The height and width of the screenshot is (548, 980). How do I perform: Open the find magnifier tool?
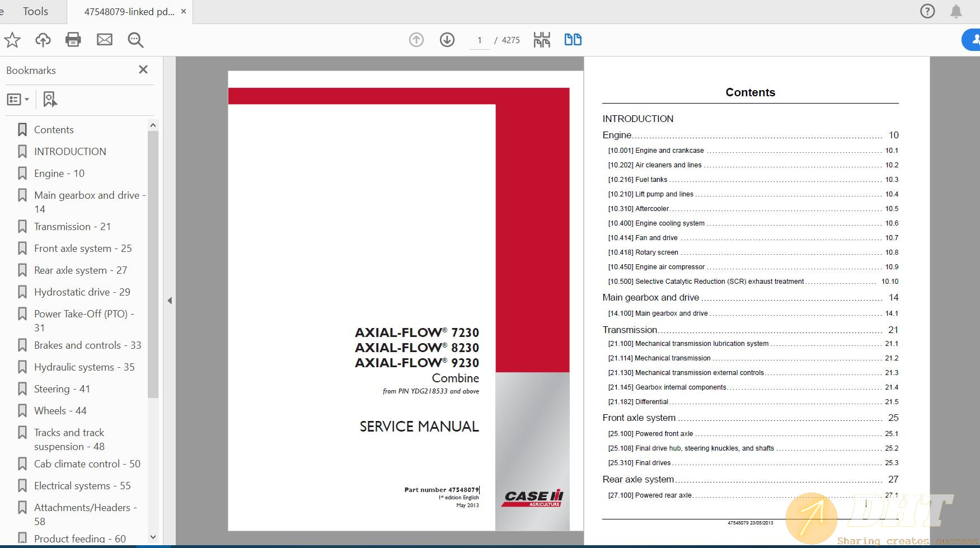click(135, 40)
